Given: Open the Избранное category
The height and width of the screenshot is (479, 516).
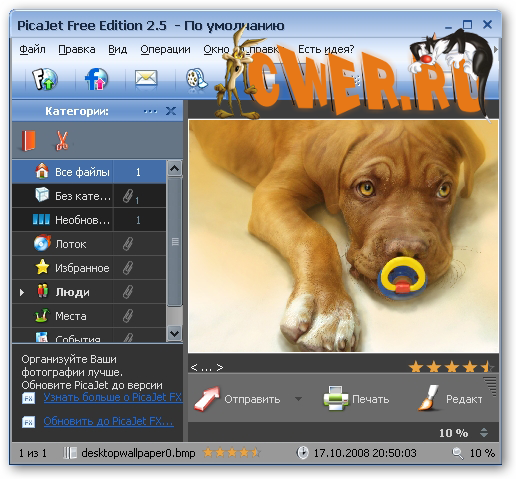Looking at the screenshot, I should click(x=89, y=268).
